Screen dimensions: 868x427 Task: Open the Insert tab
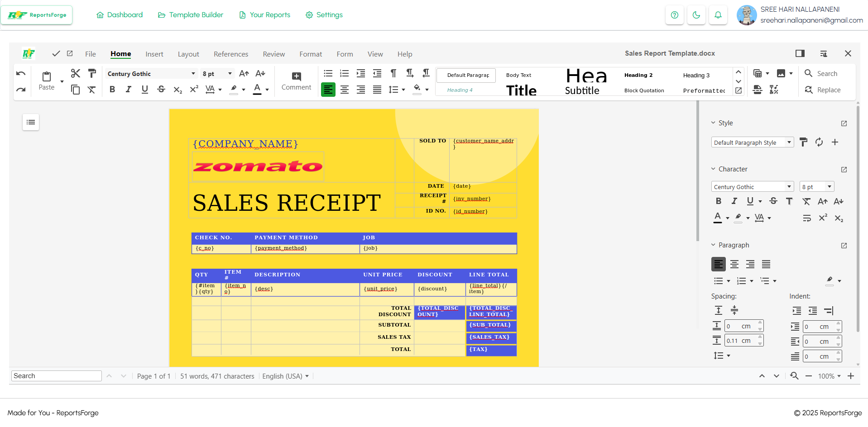point(154,54)
